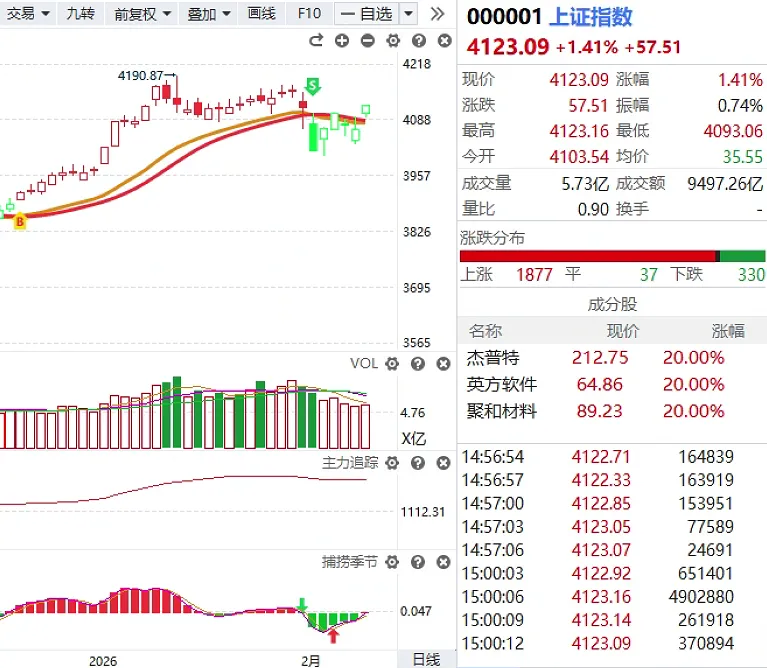Close the 捕捞季节 indicator panel

[443, 562]
